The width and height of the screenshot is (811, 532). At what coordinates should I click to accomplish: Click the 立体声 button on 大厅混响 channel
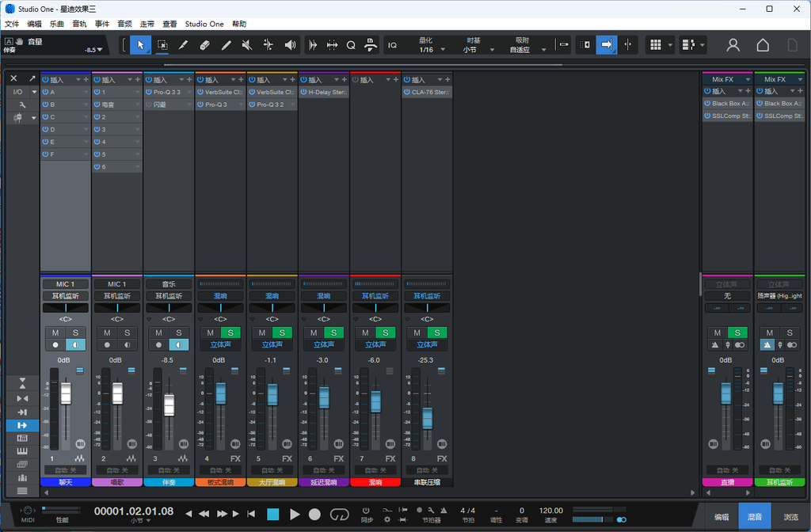pyautogui.click(x=272, y=344)
